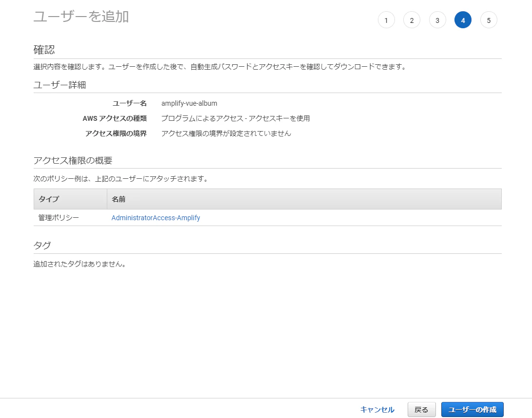The width and height of the screenshot is (532, 418).
Task: Click the タグ section heading
Action: (42, 245)
